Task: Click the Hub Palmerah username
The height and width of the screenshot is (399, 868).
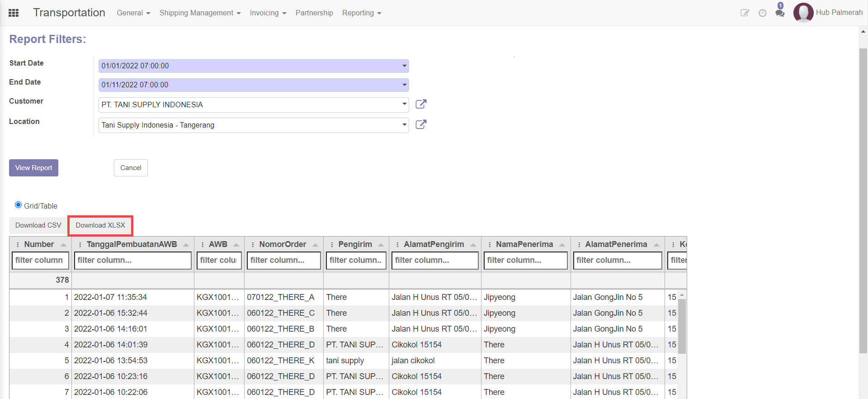Action: tap(839, 13)
